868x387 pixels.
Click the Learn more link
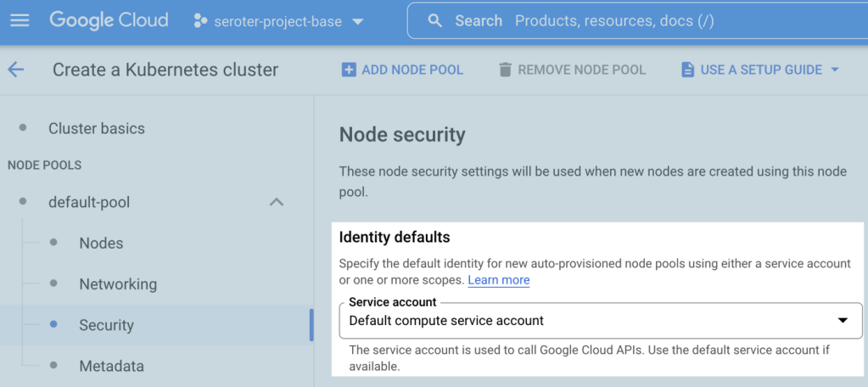click(x=498, y=280)
